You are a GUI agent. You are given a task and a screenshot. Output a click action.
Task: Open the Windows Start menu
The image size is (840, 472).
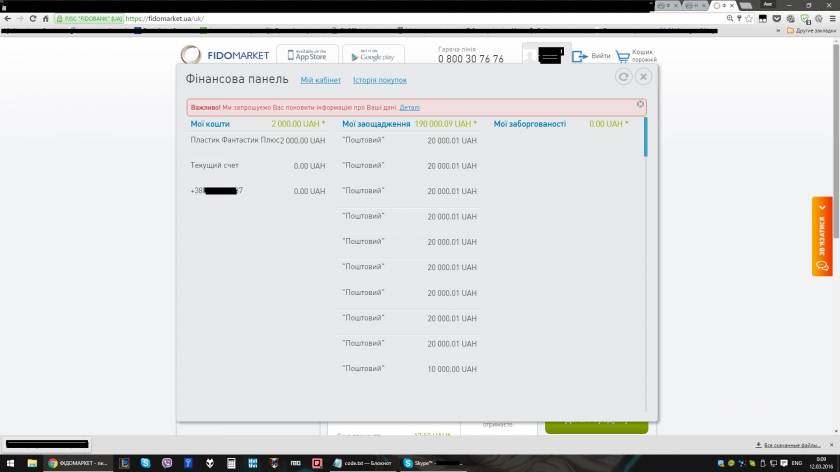pyautogui.click(x=10, y=463)
